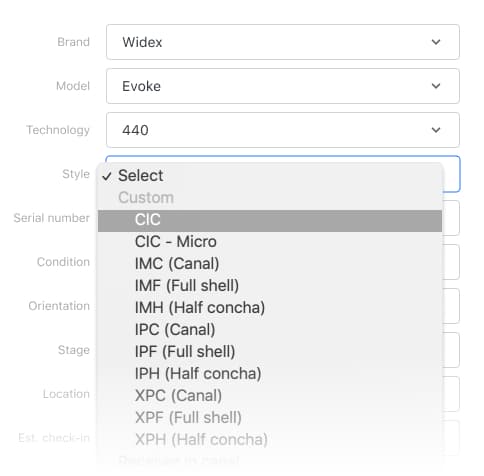This screenshot has width=484, height=476.
Task: Choose XPH (Half concha) option
Action: tap(270, 440)
